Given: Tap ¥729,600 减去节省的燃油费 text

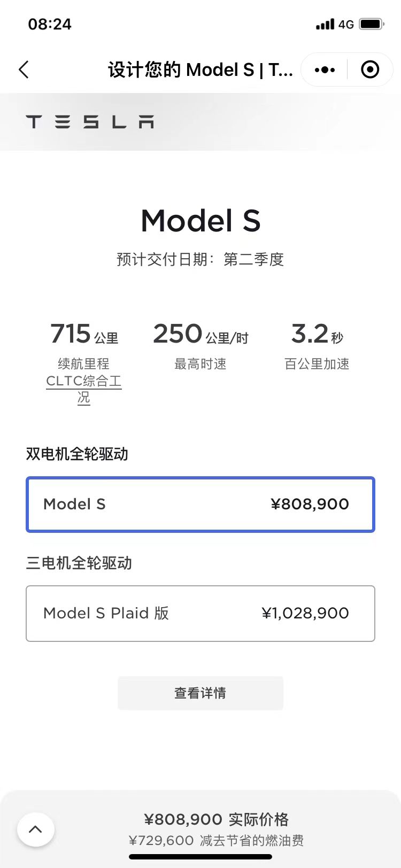Looking at the screenshot, I should pyautogui.click(x=216, y=841).
